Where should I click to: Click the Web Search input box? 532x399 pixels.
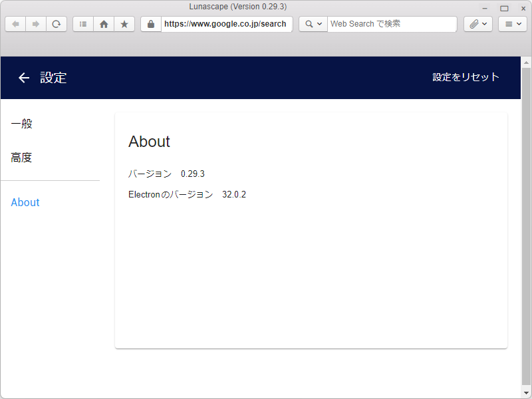point(392,24)
